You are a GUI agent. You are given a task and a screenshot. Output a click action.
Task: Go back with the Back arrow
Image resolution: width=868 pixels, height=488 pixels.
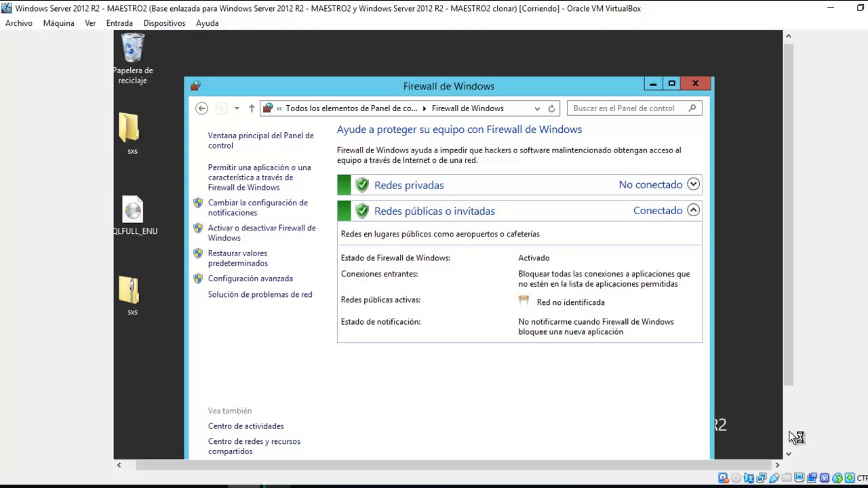pyautogui.click(x=201, y=108)
